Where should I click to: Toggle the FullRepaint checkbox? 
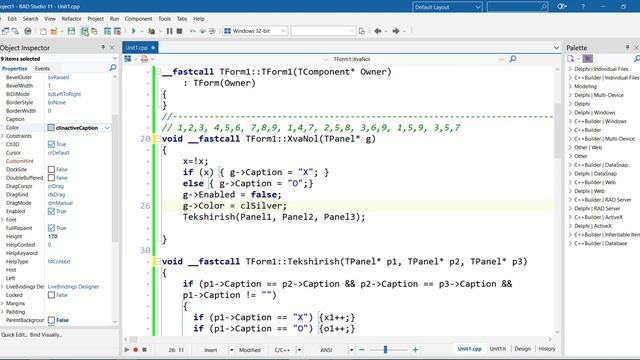point(51,228)
